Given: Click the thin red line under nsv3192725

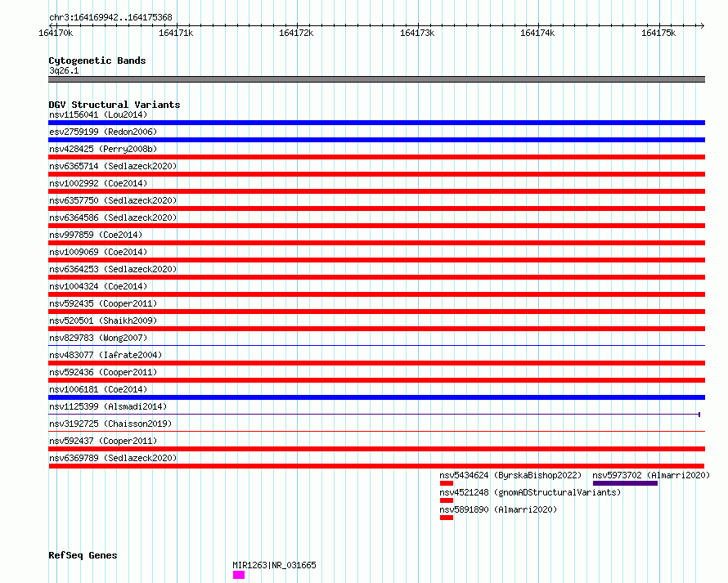Looking at the screenshot, I should [376, 432].
